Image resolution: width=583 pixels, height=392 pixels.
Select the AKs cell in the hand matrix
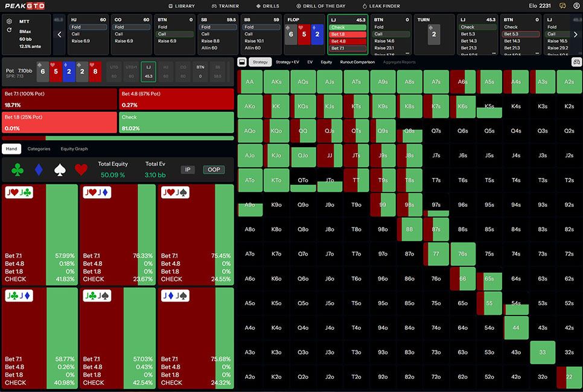276,81
